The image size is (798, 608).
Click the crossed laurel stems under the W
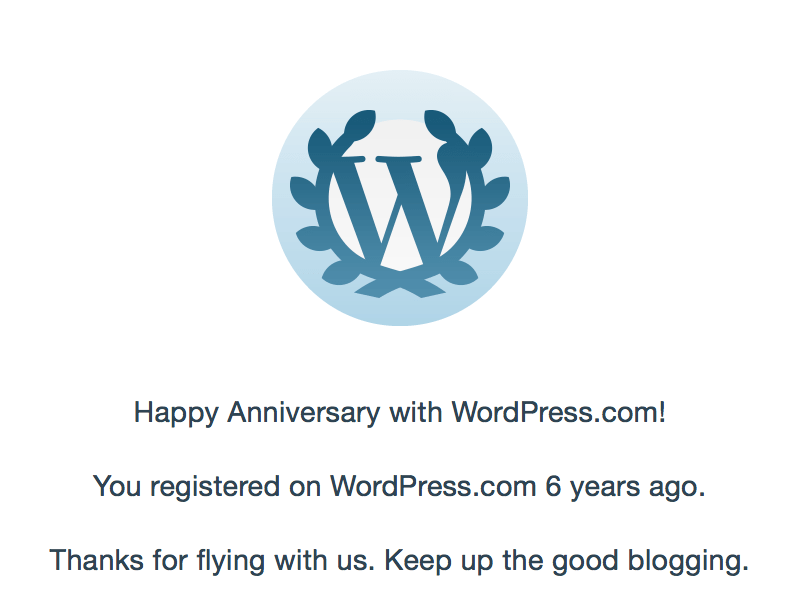[400, 285]
